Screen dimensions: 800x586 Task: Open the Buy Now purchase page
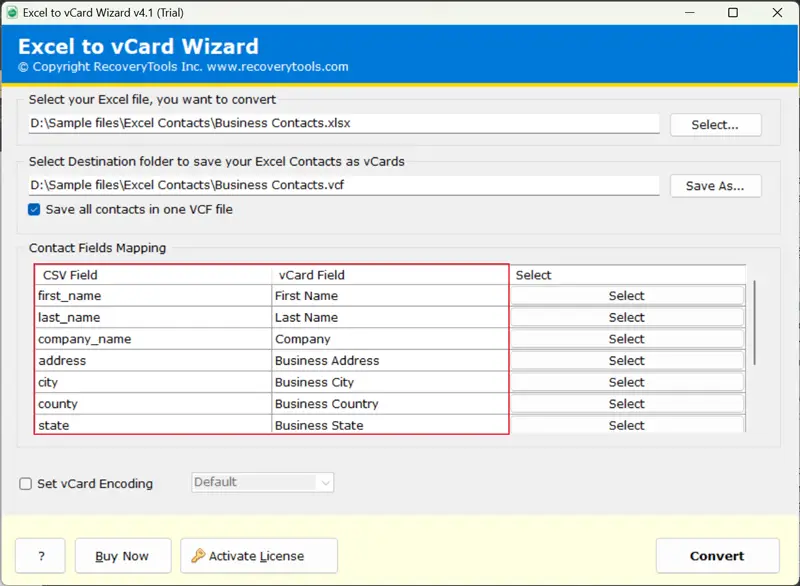click(120, 556)
